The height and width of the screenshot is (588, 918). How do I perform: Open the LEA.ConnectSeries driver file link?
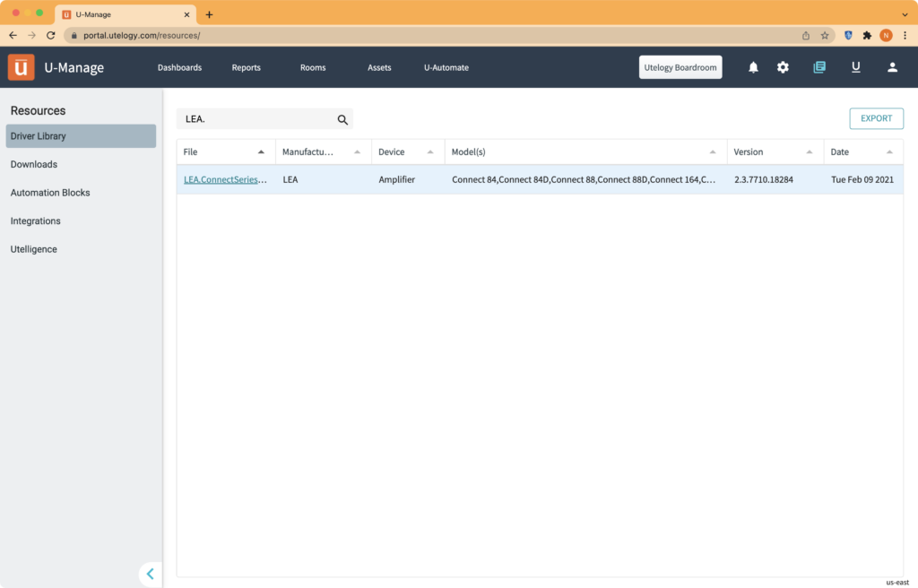coord(224,179)
